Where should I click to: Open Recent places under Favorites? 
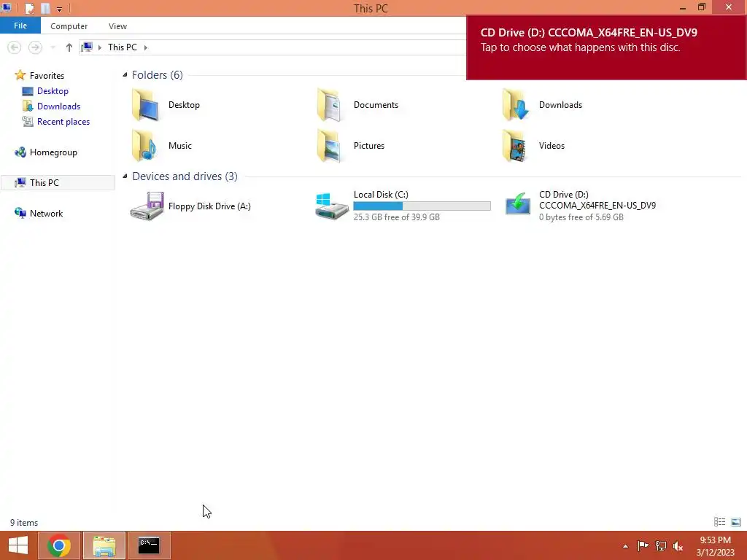click(x=63, y=122)
